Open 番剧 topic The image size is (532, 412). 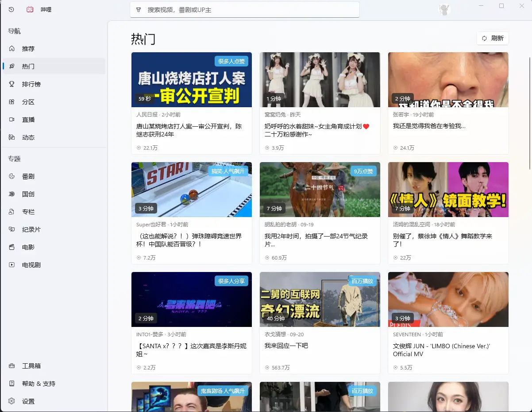[54, 176]
